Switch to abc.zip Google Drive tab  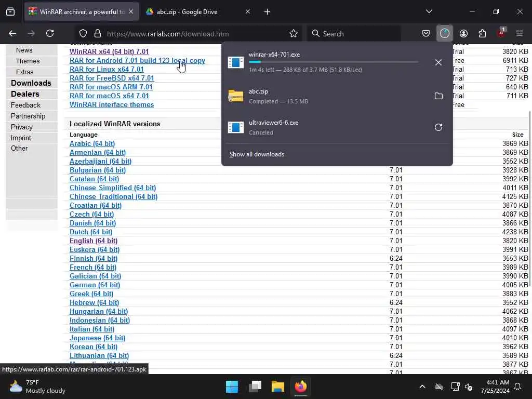[x=198, y=12]
